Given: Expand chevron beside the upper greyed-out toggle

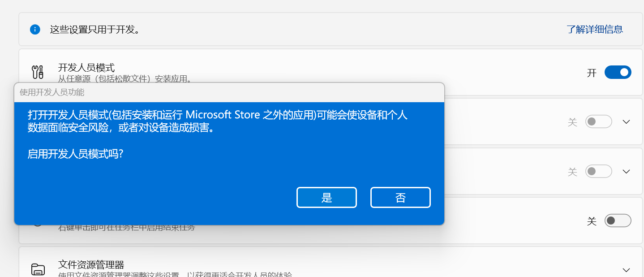Looking at the screenshot, I should click(x=627, y=121).
